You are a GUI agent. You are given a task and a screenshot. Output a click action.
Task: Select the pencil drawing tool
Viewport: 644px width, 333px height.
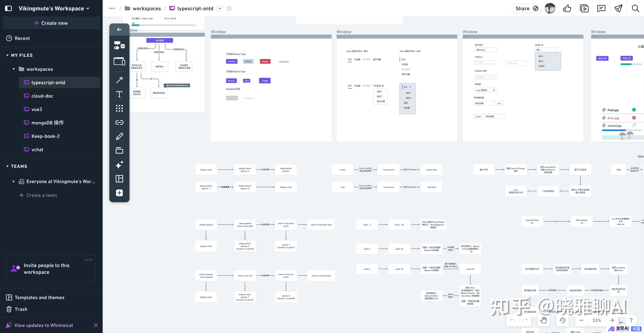(x=119, y=136)
